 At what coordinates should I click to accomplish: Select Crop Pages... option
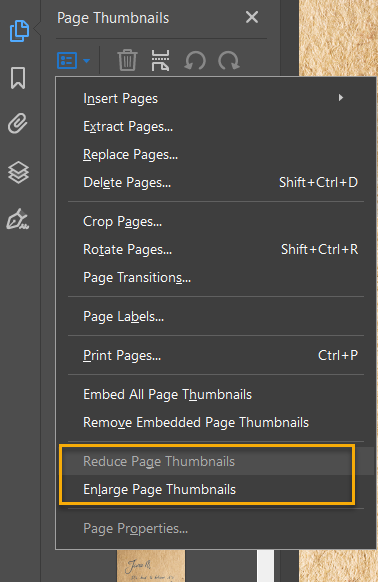click(x=216, y=222)
